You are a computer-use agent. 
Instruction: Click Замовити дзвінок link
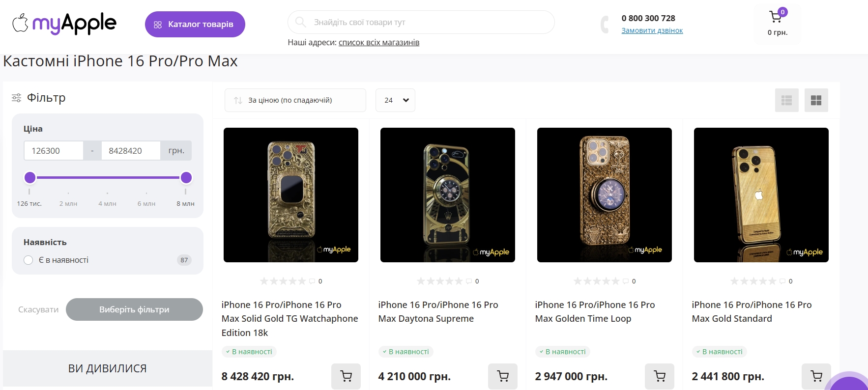pos(652,30)
